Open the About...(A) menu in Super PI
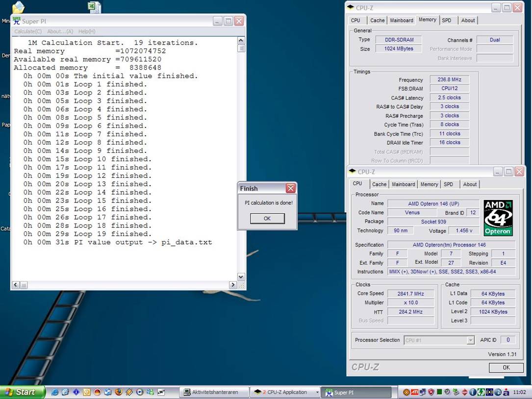 point(60,31)
